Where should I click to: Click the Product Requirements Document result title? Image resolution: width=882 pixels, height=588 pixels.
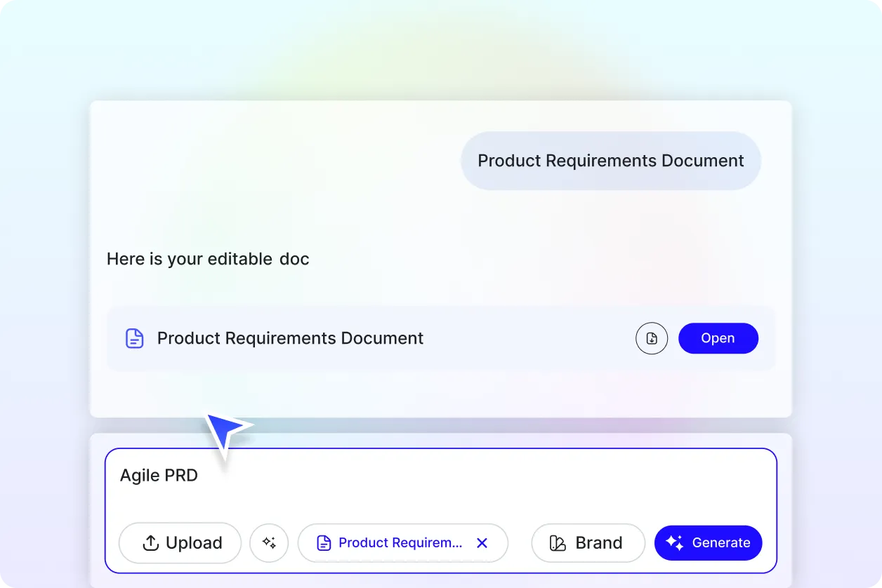[290, 338]
